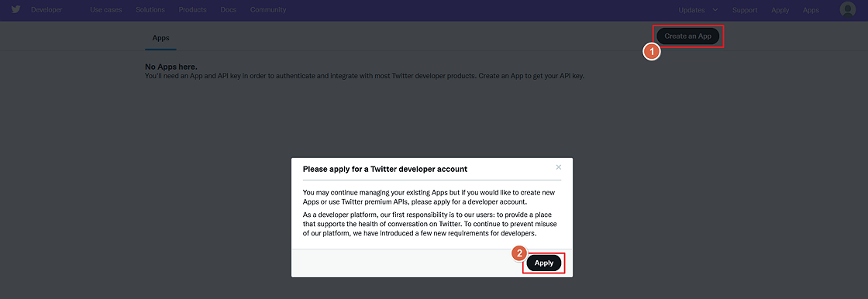Click paragraph starting 'As a developer platform'

tap(430, 224)
